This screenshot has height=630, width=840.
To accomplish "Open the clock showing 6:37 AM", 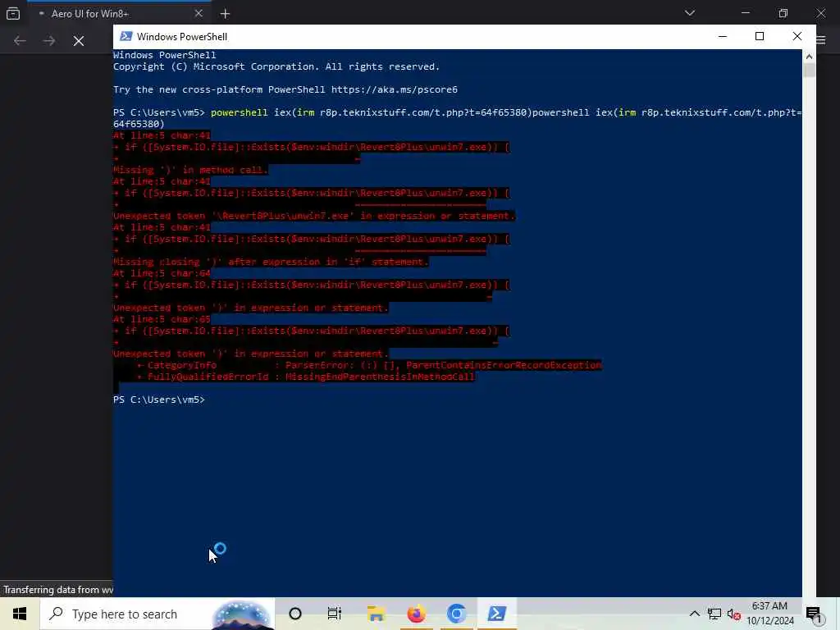I will [769, 614].
